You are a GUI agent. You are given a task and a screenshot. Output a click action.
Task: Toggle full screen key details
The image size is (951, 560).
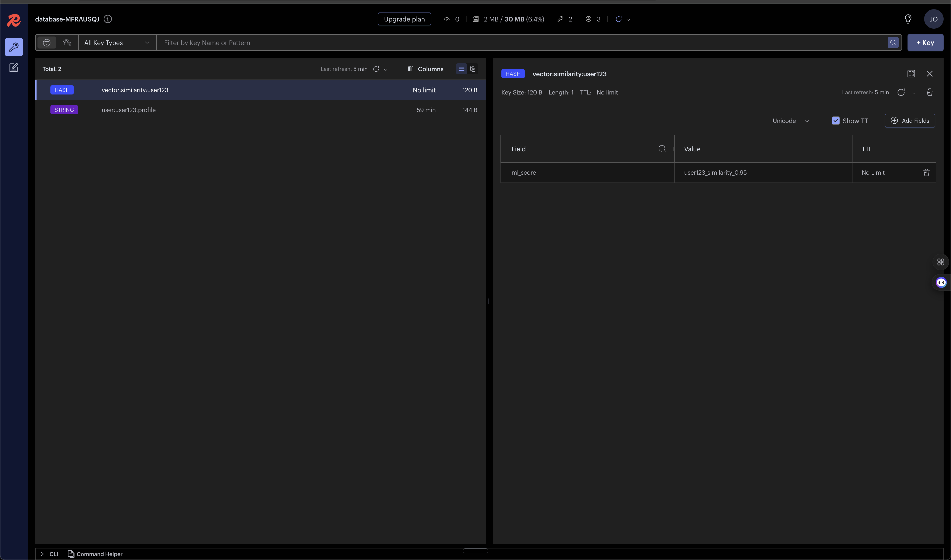(x=911, y=74)
